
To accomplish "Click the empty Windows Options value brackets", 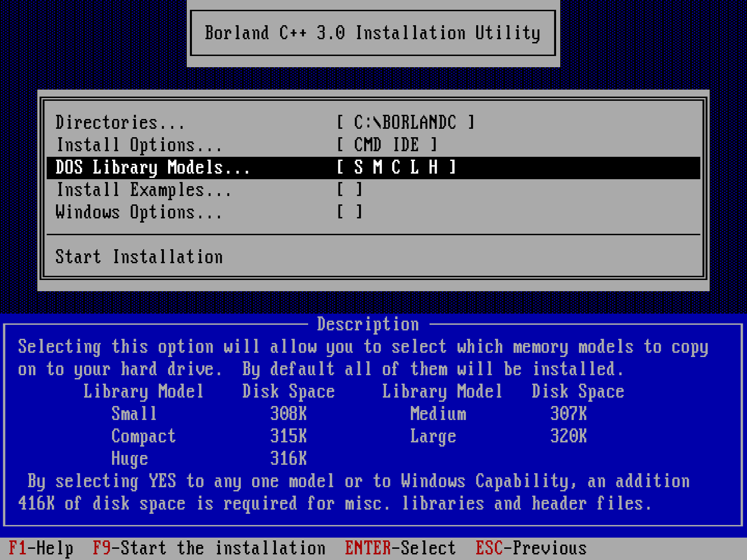I will click(x=349, y=212).
